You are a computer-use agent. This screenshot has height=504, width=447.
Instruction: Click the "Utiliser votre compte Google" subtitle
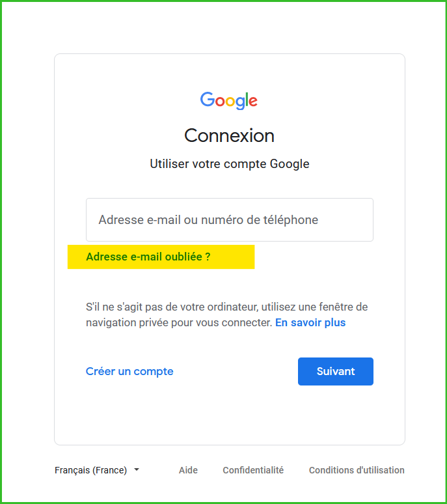(229, 164)
